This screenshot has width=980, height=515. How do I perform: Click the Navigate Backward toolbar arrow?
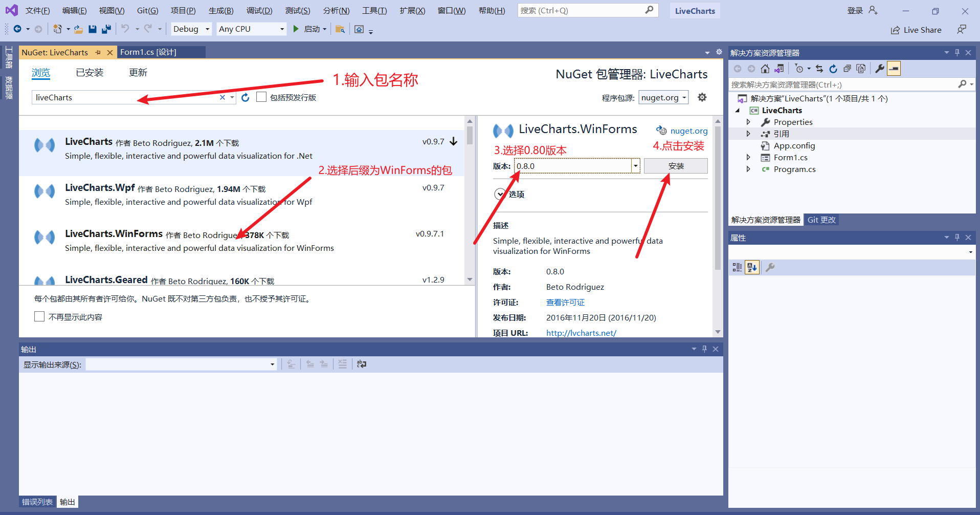click(17, 29)
